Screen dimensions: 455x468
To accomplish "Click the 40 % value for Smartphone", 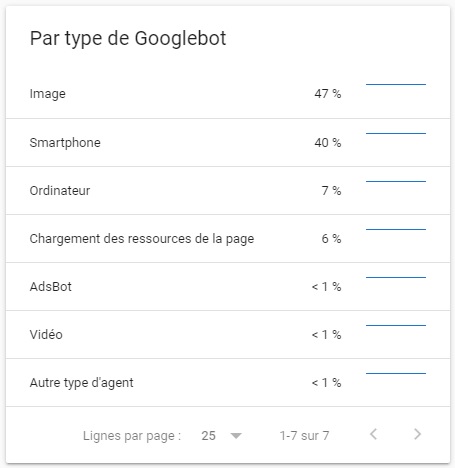I will [328, 143].
